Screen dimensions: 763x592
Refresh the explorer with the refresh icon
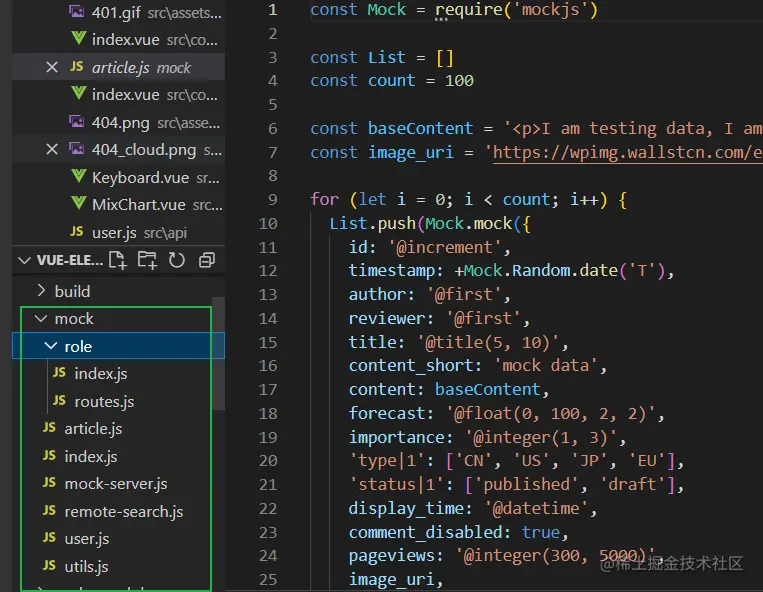pos(177,260)
